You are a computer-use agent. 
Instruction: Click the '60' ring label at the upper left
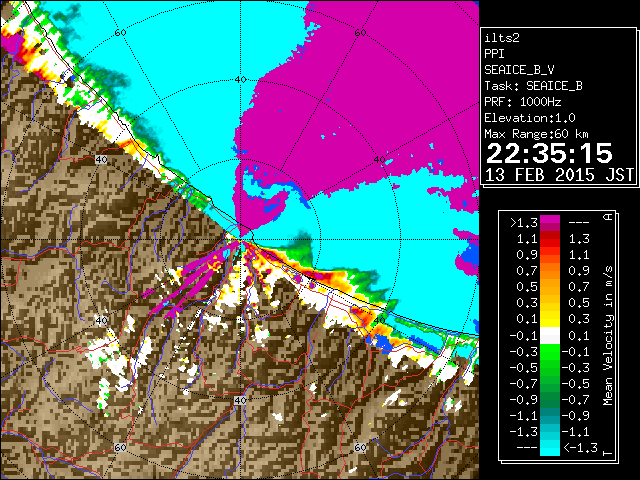(x=120, y=32)
